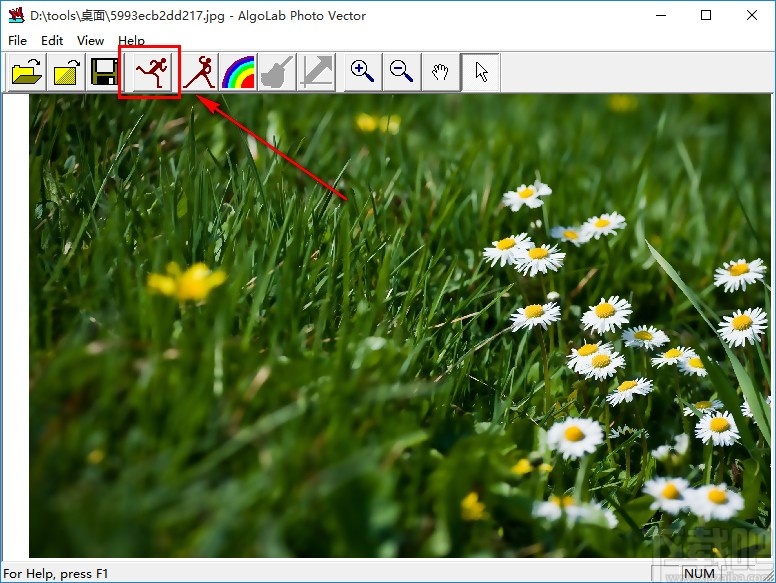Click the running man vectorize icon

point(150,72)
